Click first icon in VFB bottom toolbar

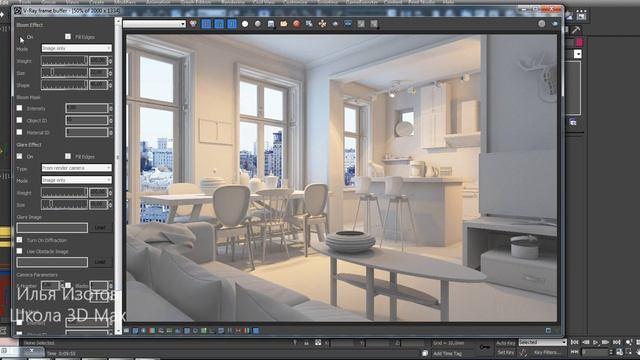[127, 331]
